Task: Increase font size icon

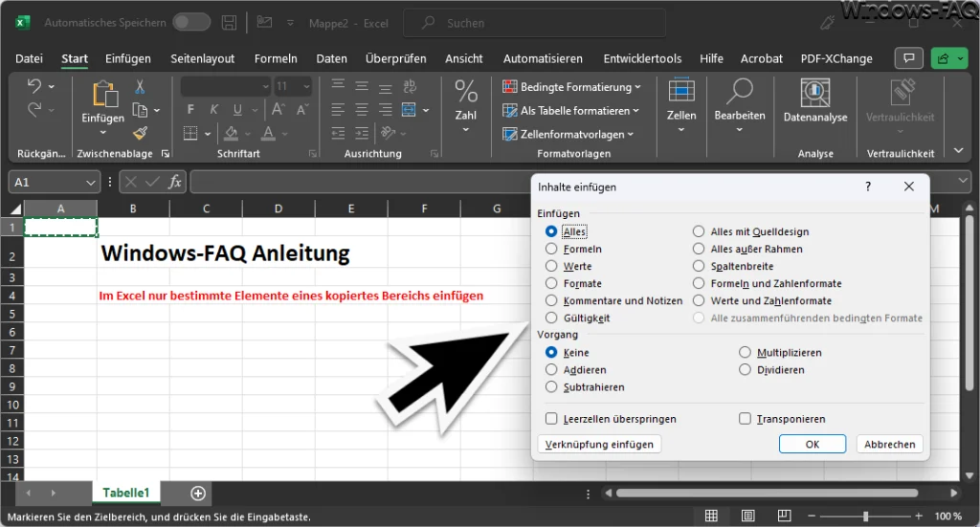Action: (278, 110)
